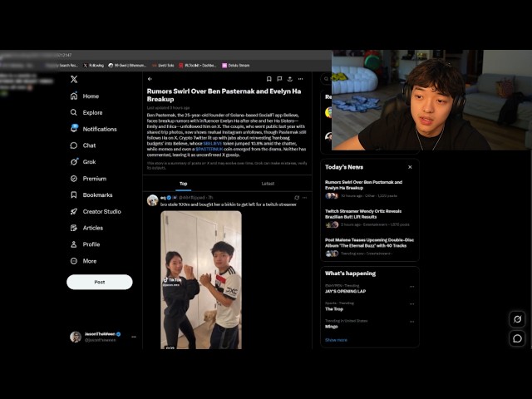Close the Today's News panel
The image size is (532, 399).
click(x=410, y=167)
